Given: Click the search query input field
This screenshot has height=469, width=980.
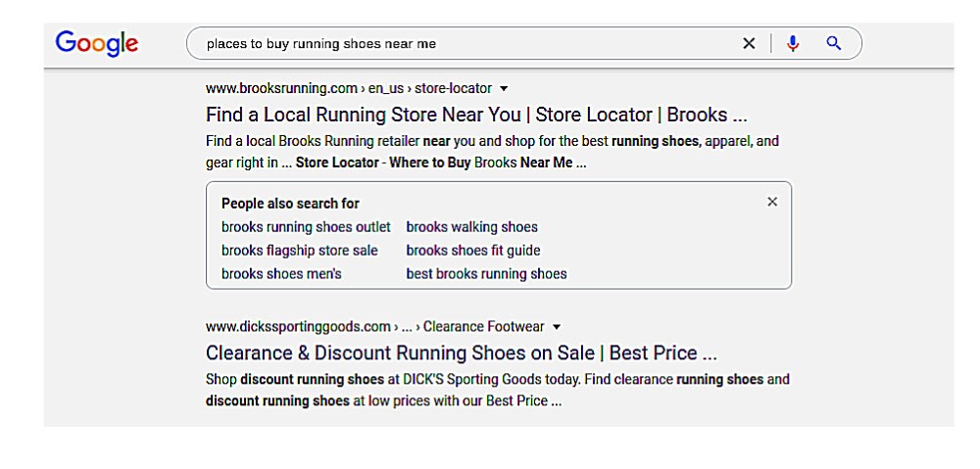Looking at the screenshot, I should click(x=461, y=43).
